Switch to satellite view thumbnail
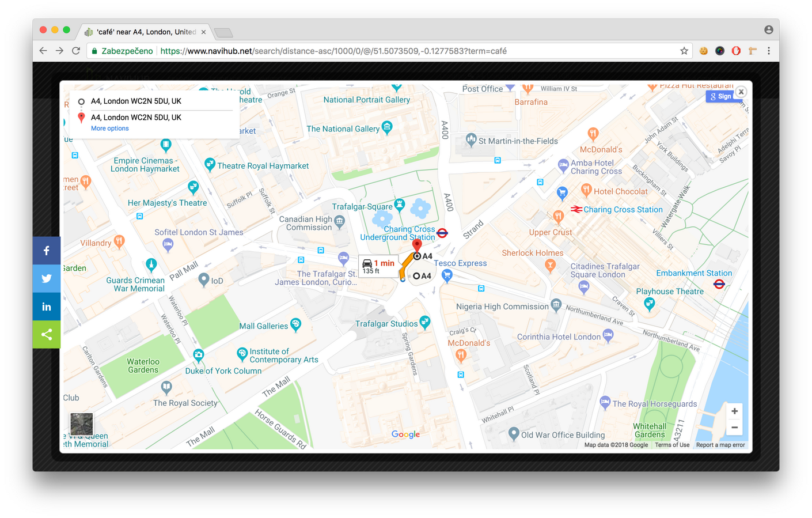The width and height of the screenshot is (812, 518). click(x=81, y=424)
